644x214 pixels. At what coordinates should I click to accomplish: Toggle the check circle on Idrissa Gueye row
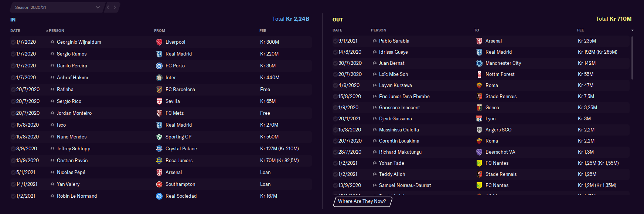pos(335,52)
